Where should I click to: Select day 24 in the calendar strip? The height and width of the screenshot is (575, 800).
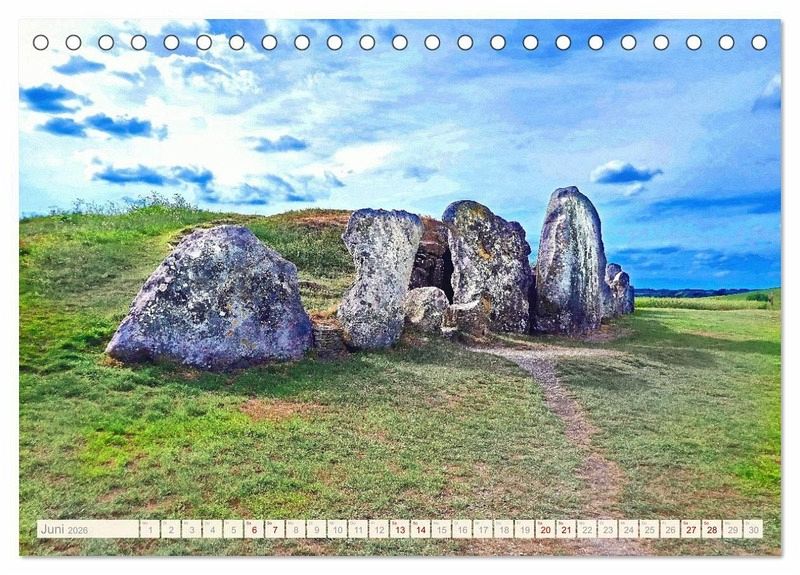tap(628, 529)
